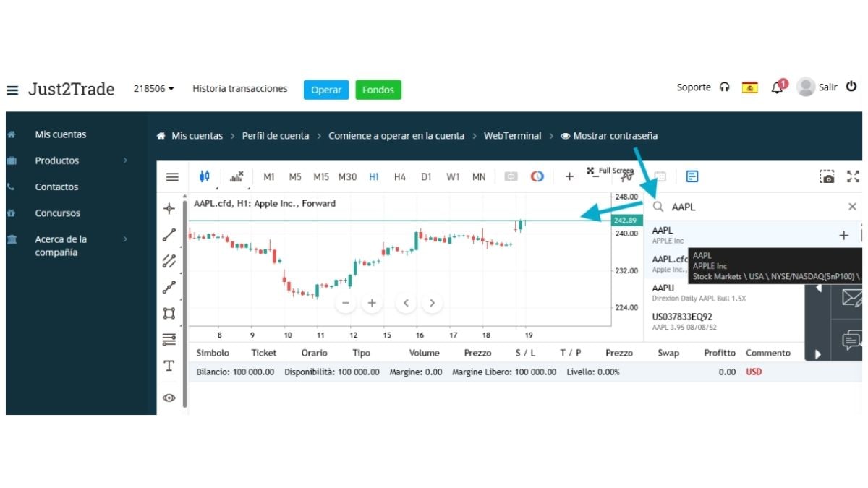Clear the AAPL symbol search with the X
The height and width of the screenshot is (488, 868).
tap(852, 207)
